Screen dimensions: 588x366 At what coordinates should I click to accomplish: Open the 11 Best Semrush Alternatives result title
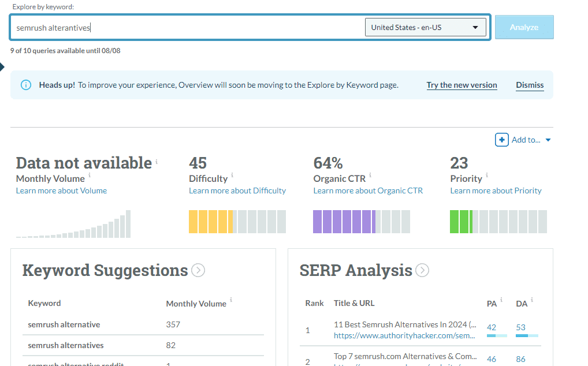(405, 324)
